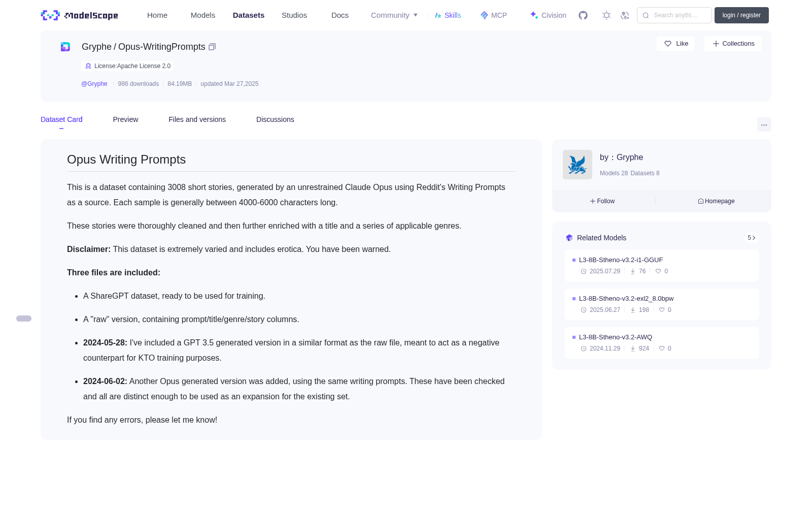This screenshot has height=508, width=812.
Task: Switch to the Discussions tab
Action: [275, 119]
